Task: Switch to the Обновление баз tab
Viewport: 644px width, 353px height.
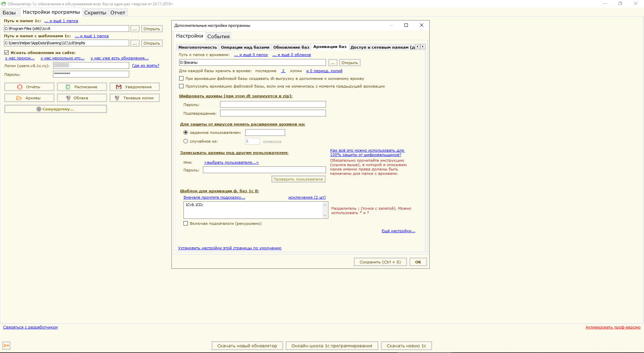Action: [x=291, y=47]
